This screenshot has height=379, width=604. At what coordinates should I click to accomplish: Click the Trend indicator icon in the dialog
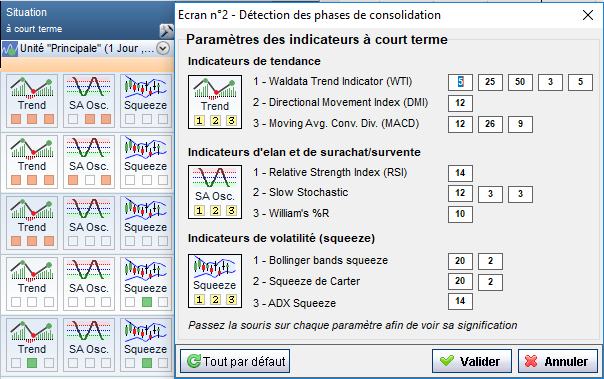(x=215, y=102)
